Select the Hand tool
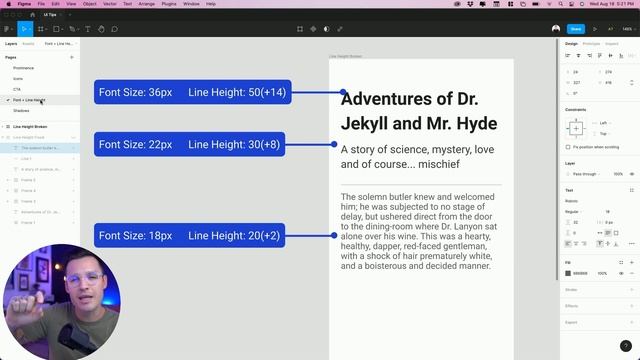 coord(101,29)
